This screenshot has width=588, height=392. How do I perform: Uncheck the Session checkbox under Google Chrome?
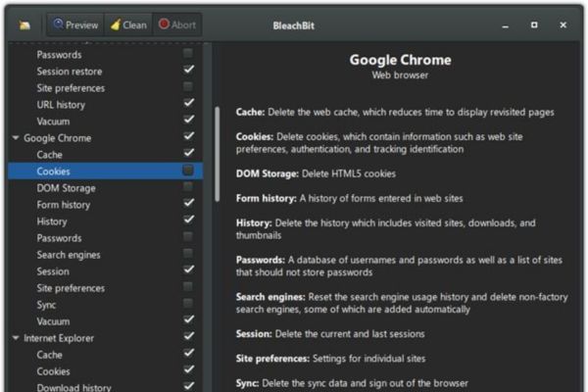(x=188, y=269)
